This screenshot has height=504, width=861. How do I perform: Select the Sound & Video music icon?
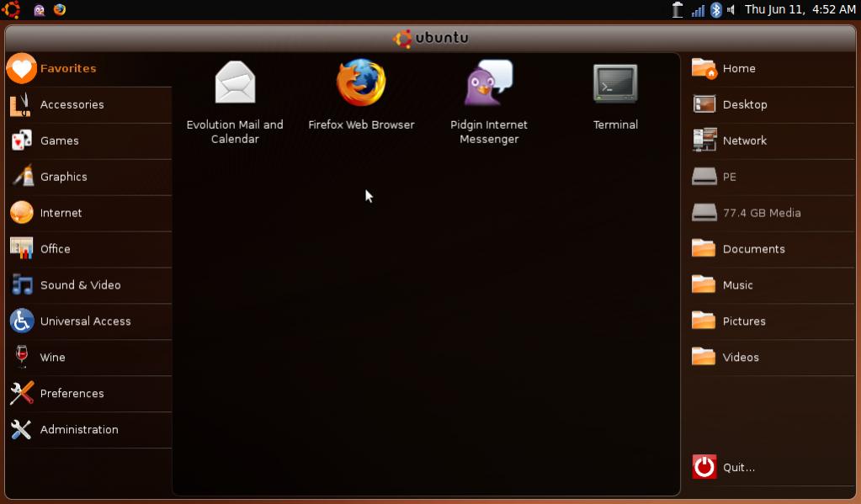[21, 284]
